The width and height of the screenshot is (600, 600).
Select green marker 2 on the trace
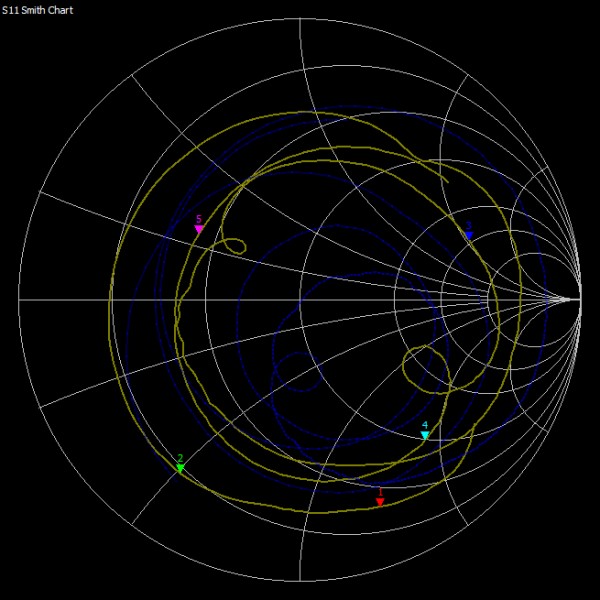click(180, 468)
